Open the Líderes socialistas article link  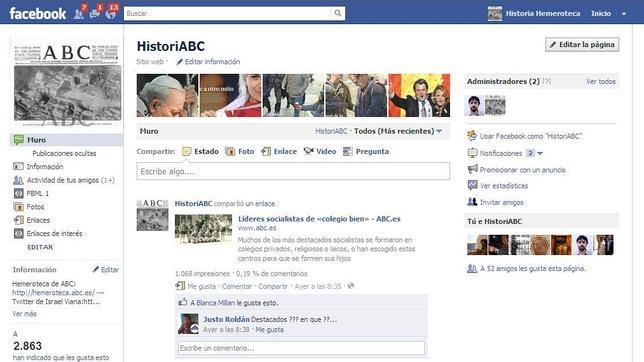click(319, 219)
